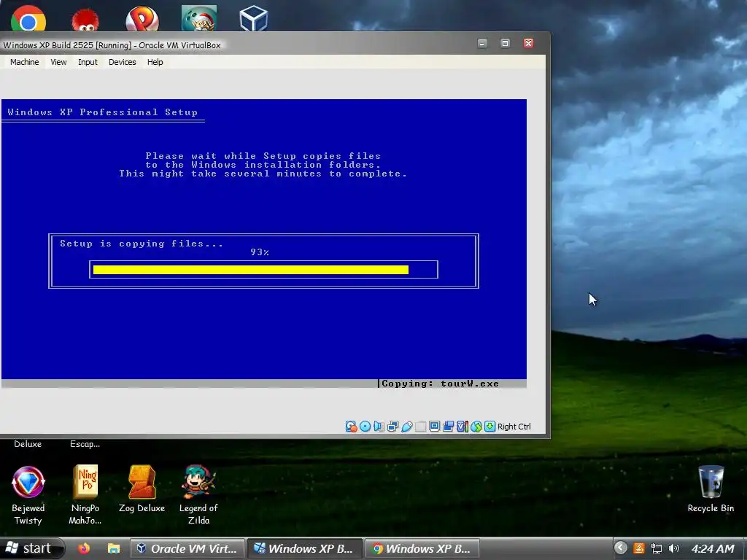Switch to the Chrome Windows XP taskbar button

[x=422, y=548]
